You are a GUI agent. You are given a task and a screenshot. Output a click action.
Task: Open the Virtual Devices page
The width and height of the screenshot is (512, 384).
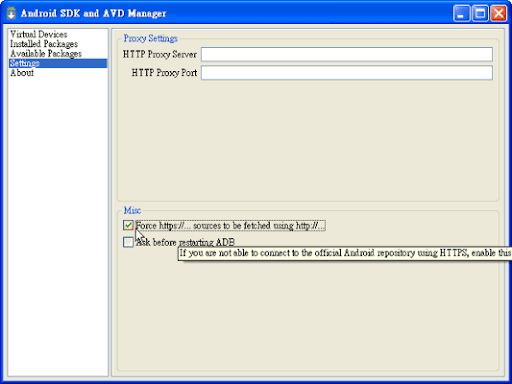click(x=38, y=34)
